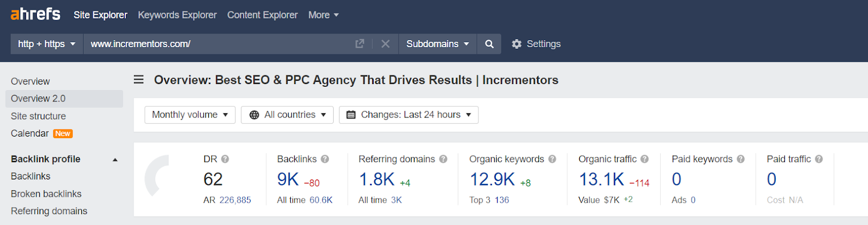Open the Monthly volume dropdown
Image resolution: width=868 pixels, height=225 pixels.
coord(190,115)
